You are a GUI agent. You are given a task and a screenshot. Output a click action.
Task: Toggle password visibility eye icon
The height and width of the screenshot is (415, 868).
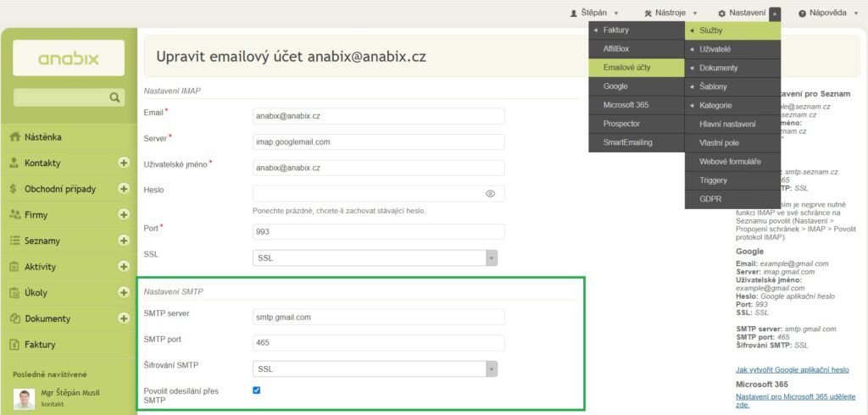[x=490, y=194]
